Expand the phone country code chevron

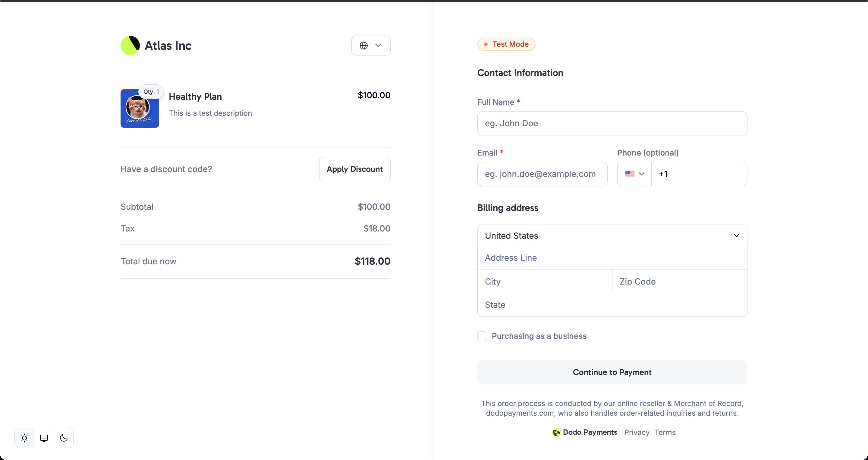click(x=642, y=174)
